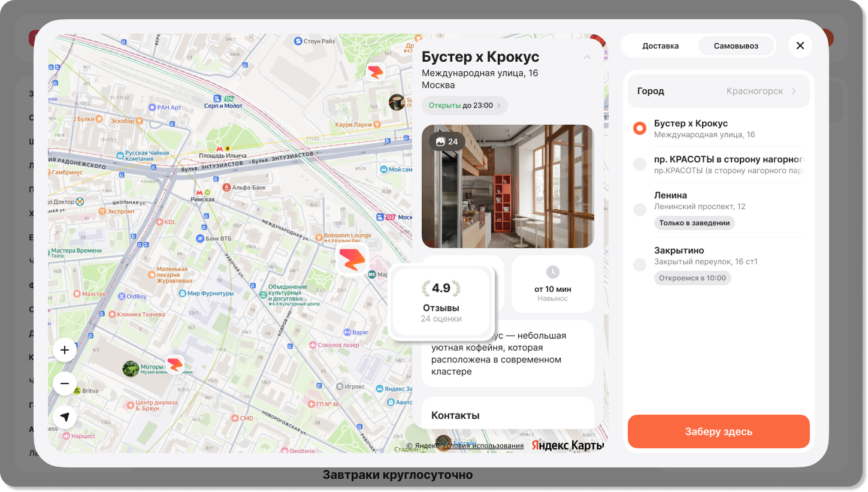Close the pickup point dialog
The height and width of the screenshot is (492, 868).
pos(800,46)
